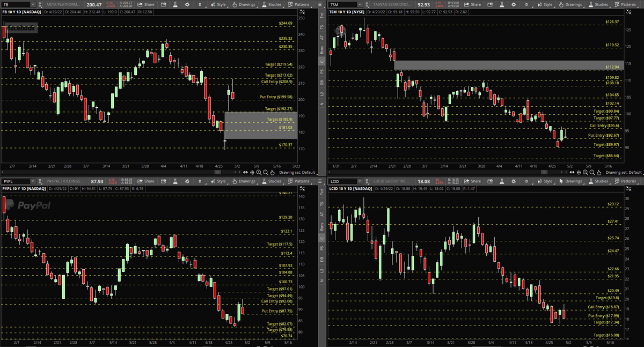This screenshot has width=644, height=347.
Task: Share the LCID chart
Action: [x=472, y=181]
